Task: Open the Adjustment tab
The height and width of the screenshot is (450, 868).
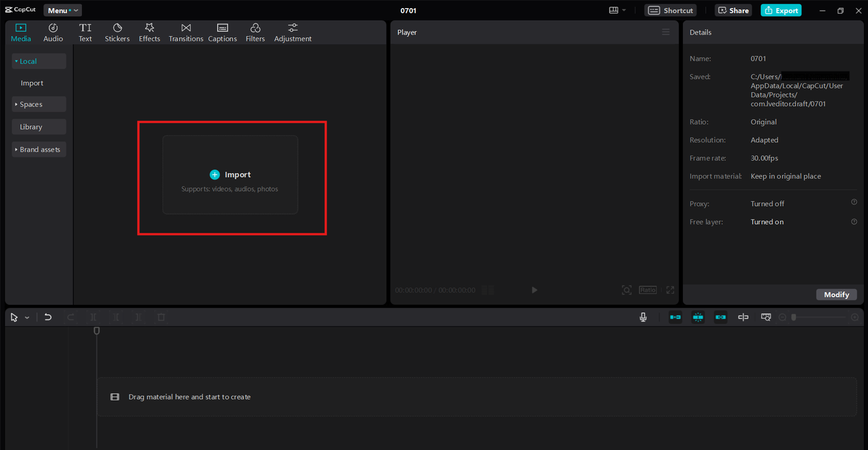Action: [x=293, y=33]
